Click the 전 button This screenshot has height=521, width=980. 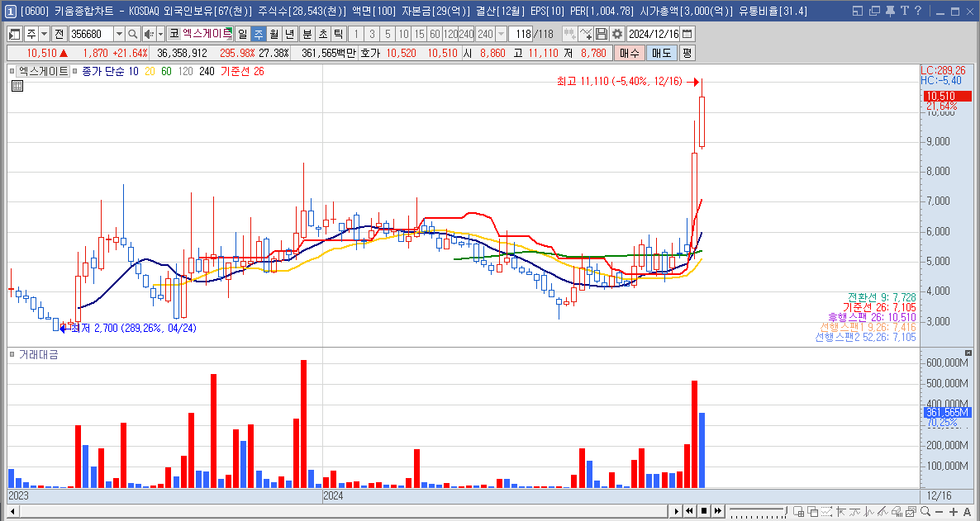[x=59, y=34]
